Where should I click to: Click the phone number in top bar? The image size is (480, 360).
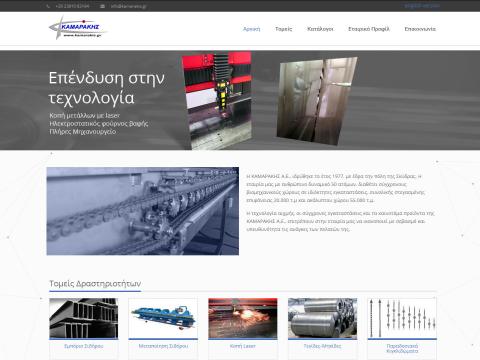click(x=72, y=6)
